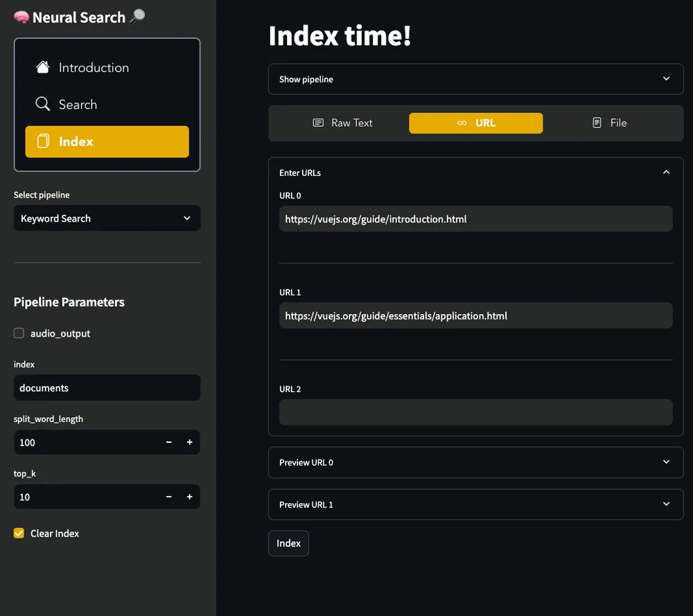The image size is (693, 616).
Task: Toggle the audio_output checkbox
Action: coord(19,333)
